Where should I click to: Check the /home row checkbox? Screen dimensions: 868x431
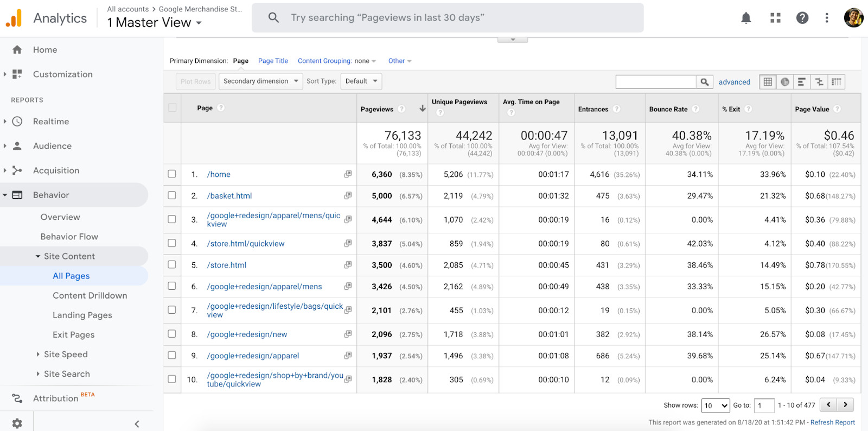172,174
